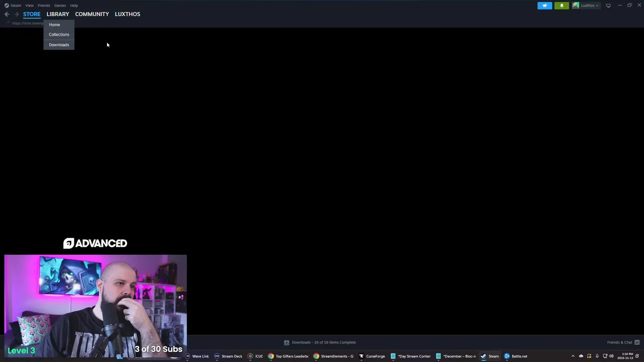
Task: Open Stream Deck from taskbar
Action: (x=228, y=356)
